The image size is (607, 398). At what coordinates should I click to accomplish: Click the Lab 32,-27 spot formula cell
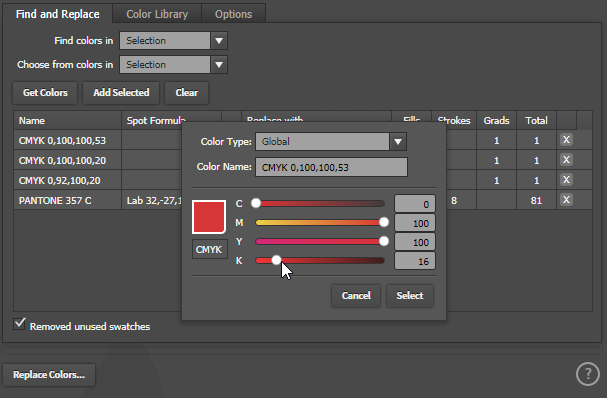(x=152, y=200)
